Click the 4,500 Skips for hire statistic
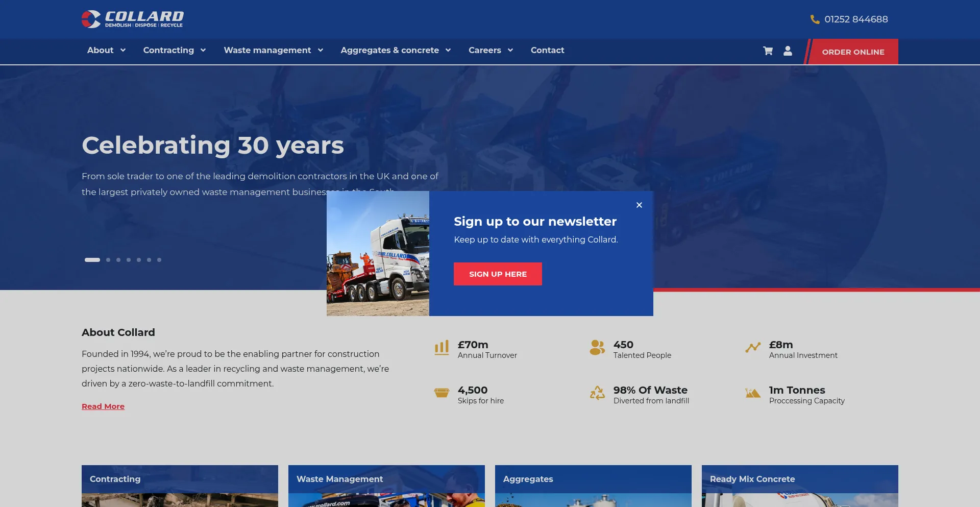 point(481,395)
